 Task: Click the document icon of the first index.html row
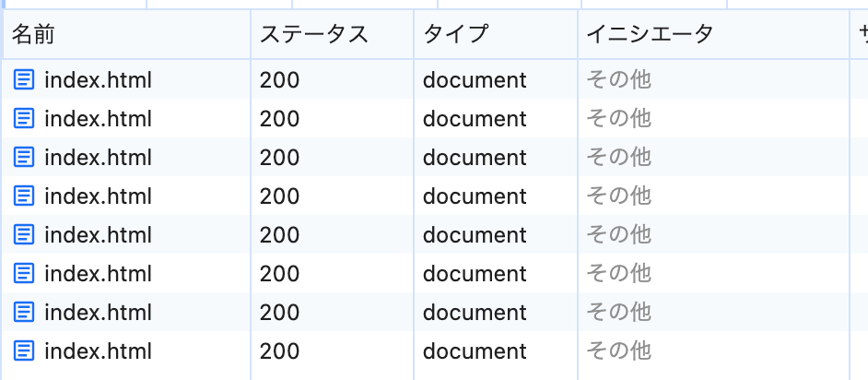click(x=24, y=80)
